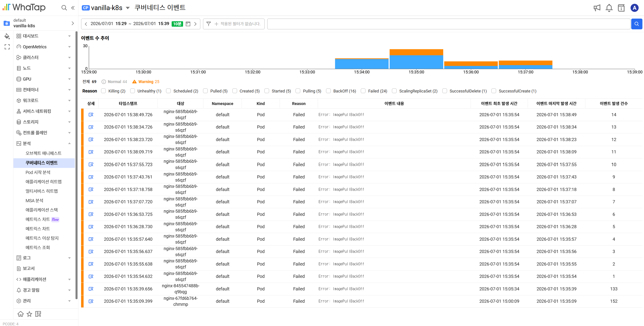The width and height of the screenshot is (644, 326).
Task: Open the announcements megaphone icon
Action: click(597, 8)
